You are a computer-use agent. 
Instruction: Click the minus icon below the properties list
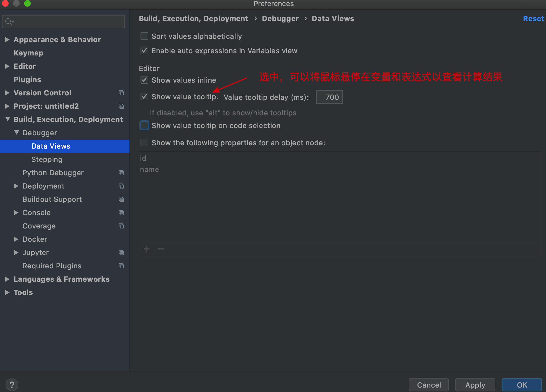click(x=161, y=249)
